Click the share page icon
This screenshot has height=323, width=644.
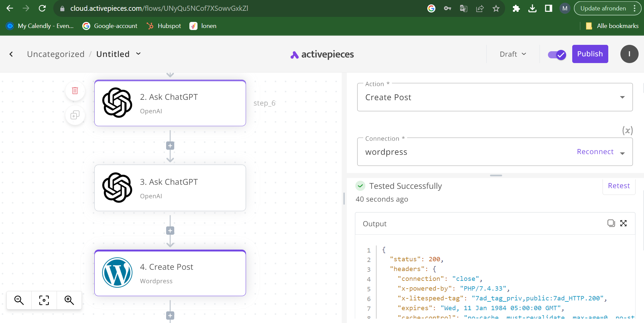480,8
